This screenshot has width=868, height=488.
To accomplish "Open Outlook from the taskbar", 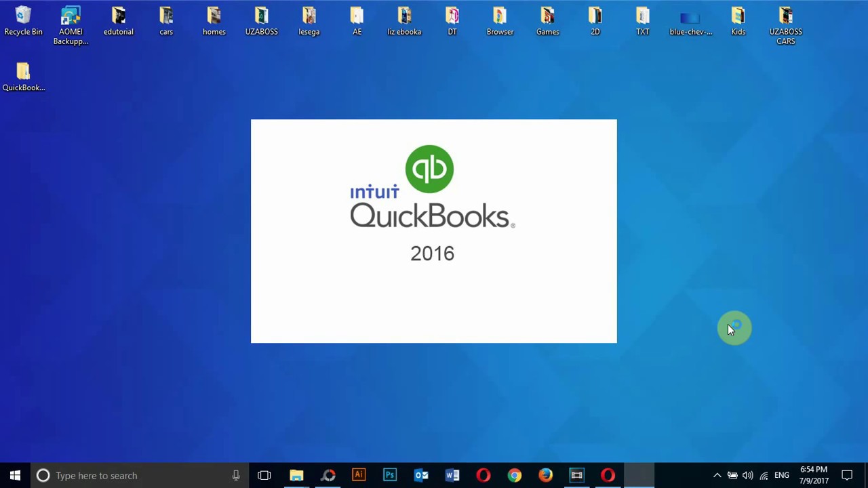I will pyautogui.click(x=420, y=475).
